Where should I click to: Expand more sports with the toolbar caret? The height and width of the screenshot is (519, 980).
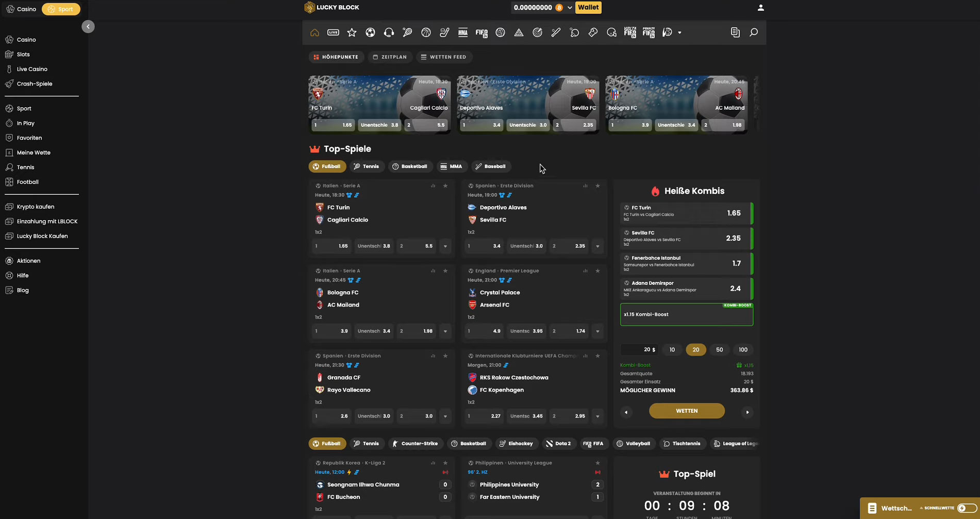[679, 32]
